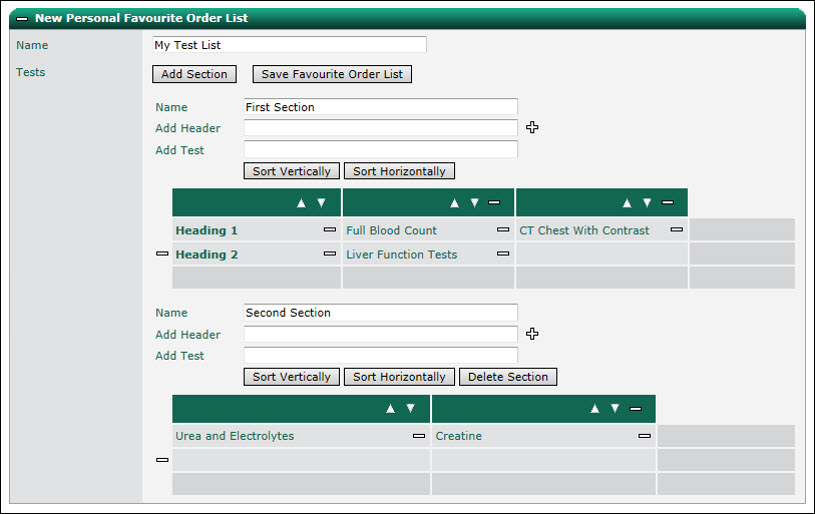Viewport: 815px width, 514px height.
Task: Click plus icon beside Second Section header field
Action: click(x=532, y=334)
